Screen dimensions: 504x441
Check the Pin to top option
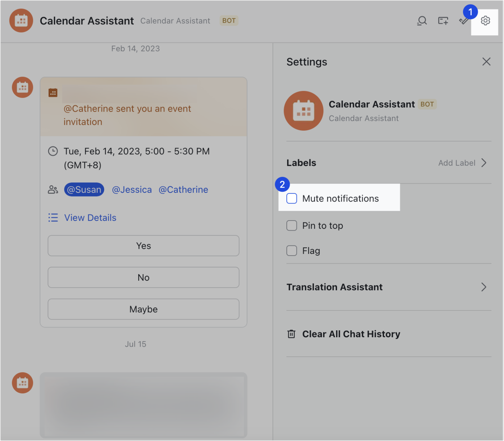click(291, 226)
